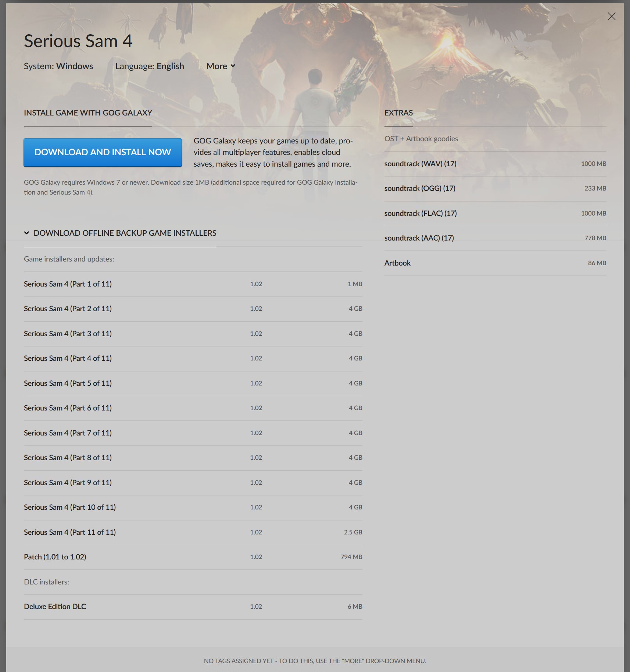This screenshot has width=630, height=672.
Task: Download Patch (1.01 to 1.02)
Action: (193, 557)
